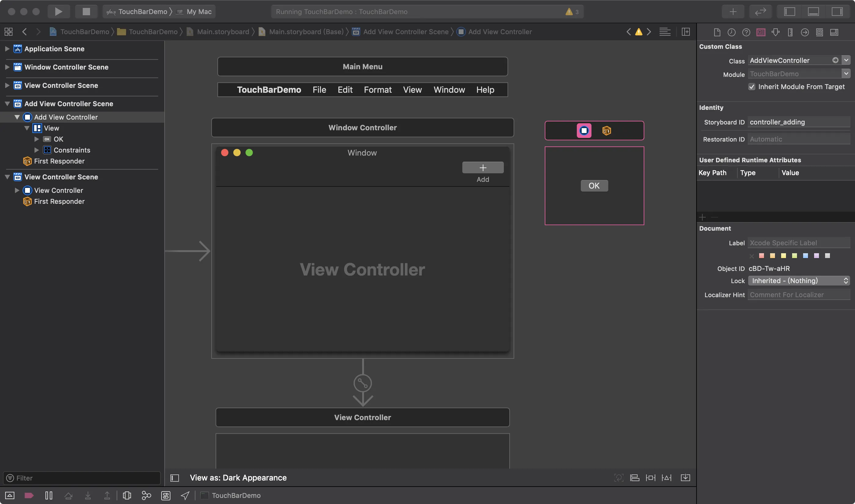Viewport: 855px width, 504px height.
Task: Open the Lock dropdown menu
Action: pyautogui.click(x=799, y=281)
